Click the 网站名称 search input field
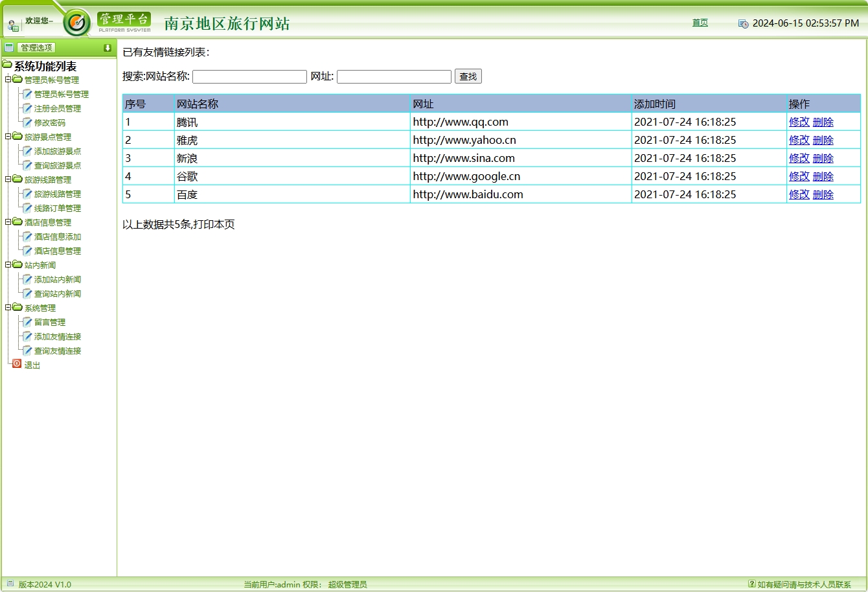The height and width of the screenshot is (592, 868). click(x=249, y=76)
